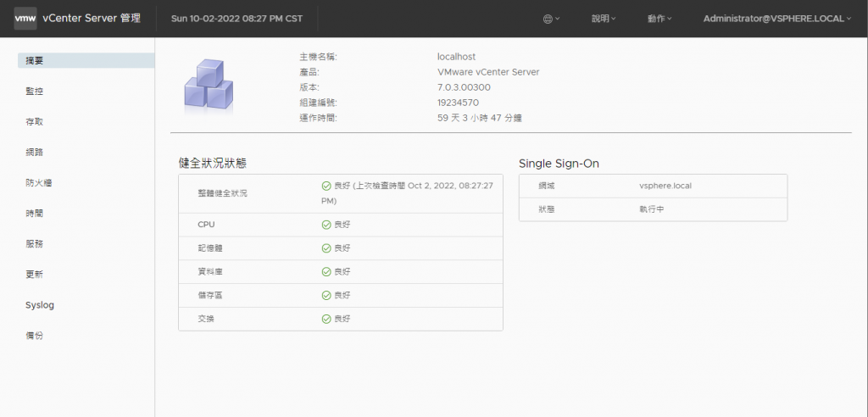Switch to the 網路 networking page
868x417 pixels.
click(34, 153)
